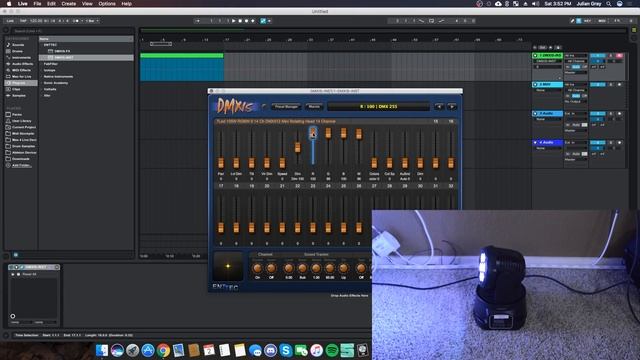Open the Clips browser category
This screenshot has height=360, width=640.
tap(16, 89)
